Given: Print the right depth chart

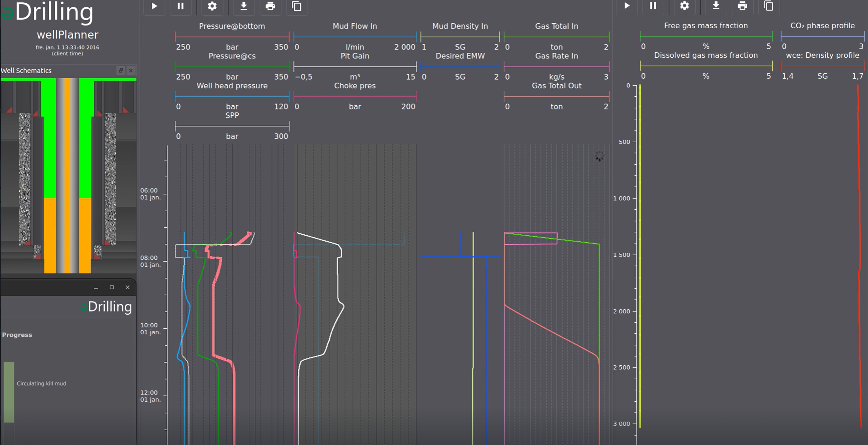Looking at the screenshot, I should click(742, 6).
